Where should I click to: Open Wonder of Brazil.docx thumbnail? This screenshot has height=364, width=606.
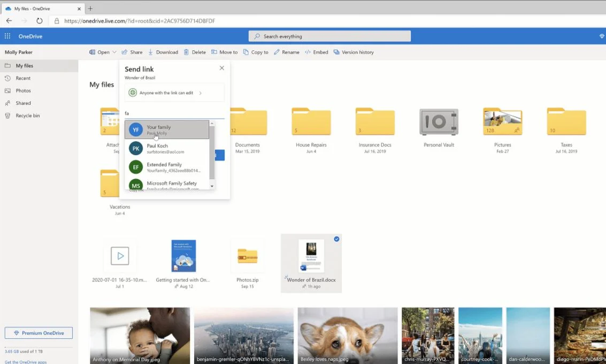[x=311, y=256]
